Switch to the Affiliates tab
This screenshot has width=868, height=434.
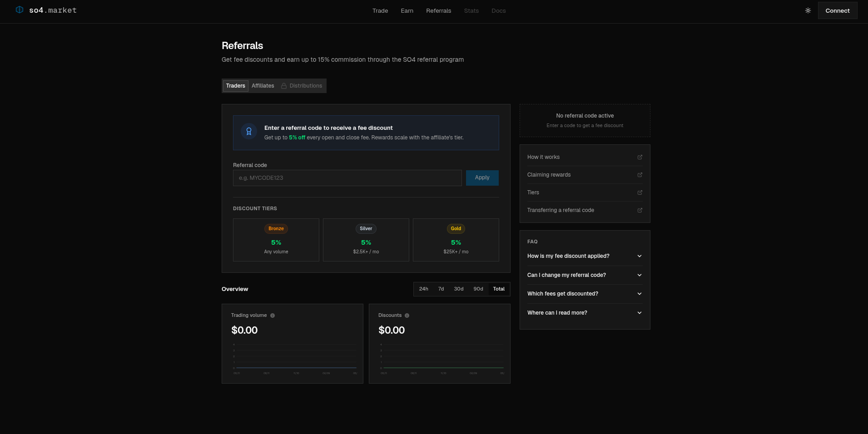(x=263, y=86)
